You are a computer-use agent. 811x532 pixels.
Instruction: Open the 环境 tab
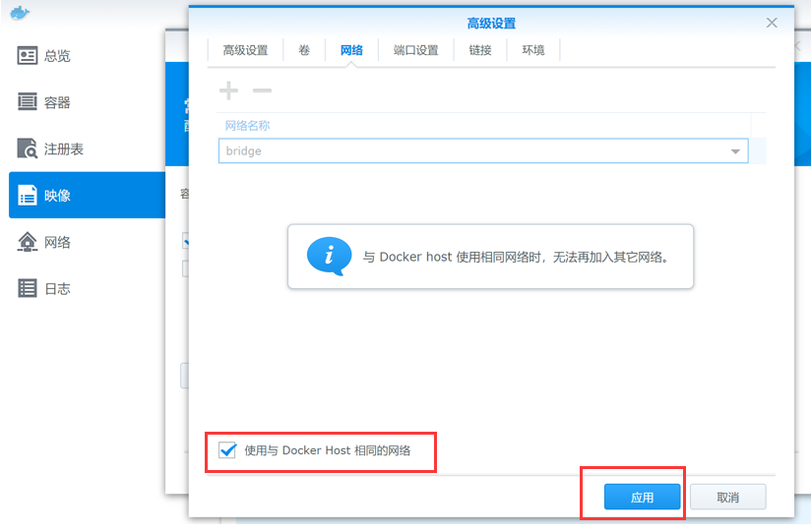click(x=533, y=50)
